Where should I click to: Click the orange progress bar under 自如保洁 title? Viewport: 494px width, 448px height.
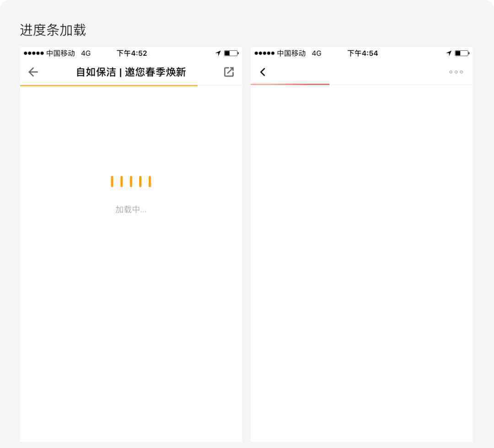(109, 85)
